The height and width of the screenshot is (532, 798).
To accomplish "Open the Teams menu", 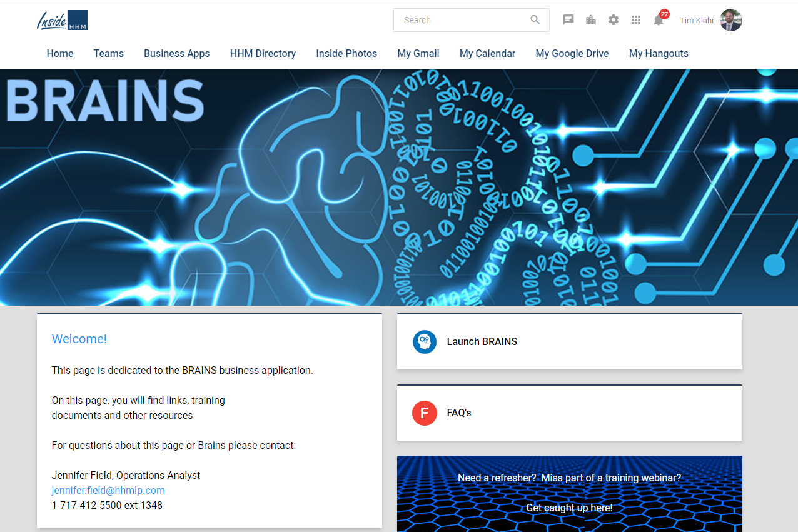I will pos(109,53).
